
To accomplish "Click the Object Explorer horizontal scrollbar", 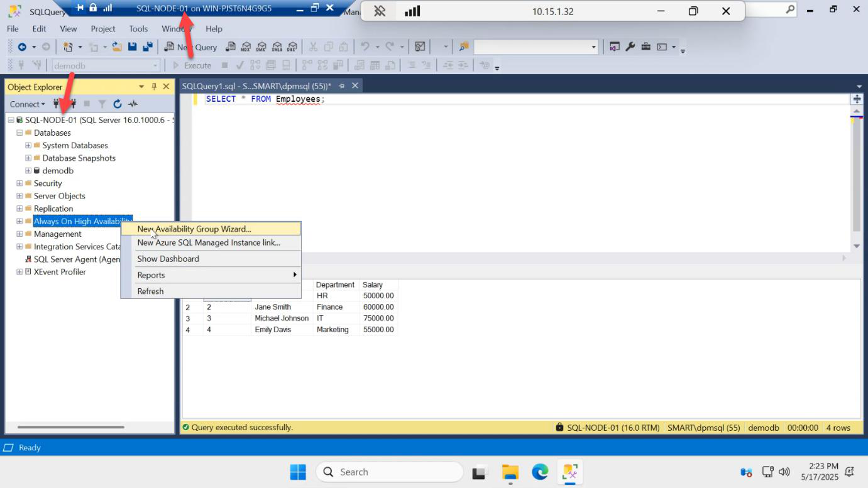I will [71, 427].
